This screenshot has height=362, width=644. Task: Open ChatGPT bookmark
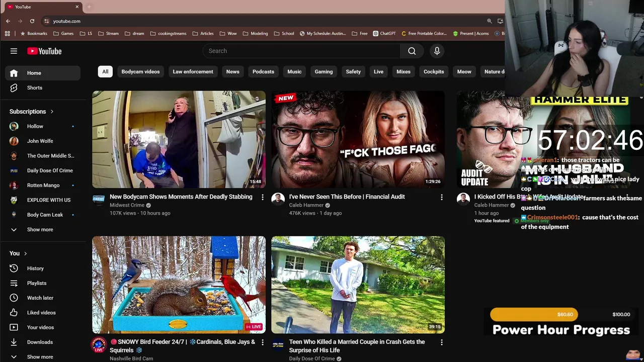point(384,33)
